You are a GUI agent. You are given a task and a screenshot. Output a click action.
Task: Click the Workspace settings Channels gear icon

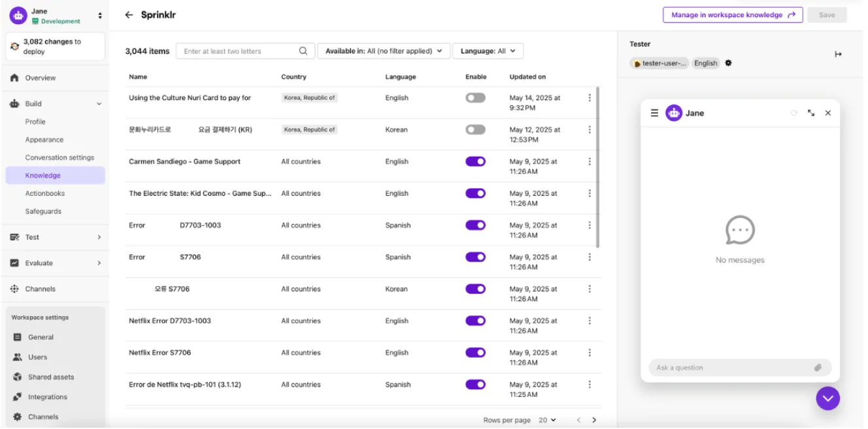click(x=18, y=417)
